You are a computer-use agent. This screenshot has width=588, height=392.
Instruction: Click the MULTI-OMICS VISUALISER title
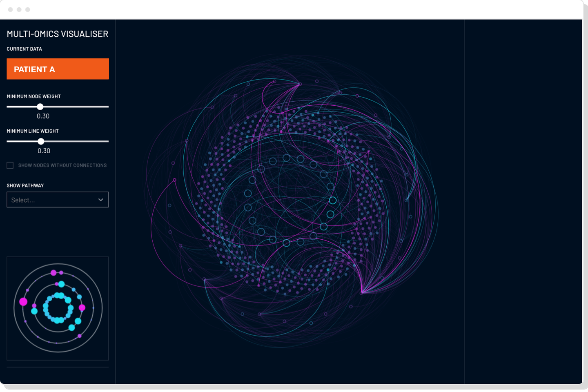click(x=57, y=34)
